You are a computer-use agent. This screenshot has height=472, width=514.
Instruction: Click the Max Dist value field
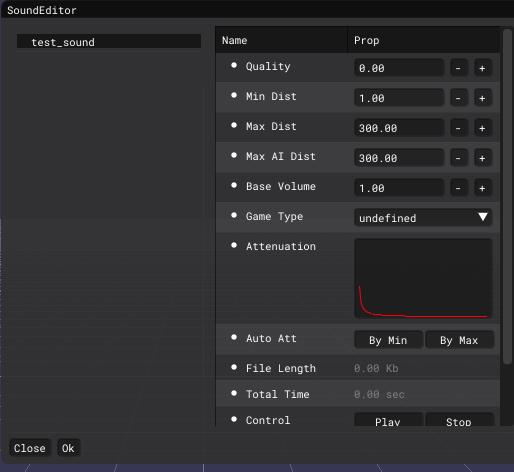[x=399, y=128]
